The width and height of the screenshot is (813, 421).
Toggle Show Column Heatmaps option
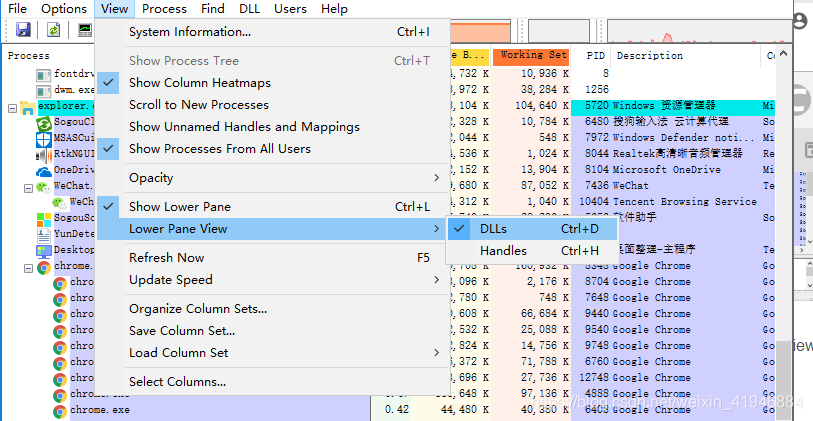[274, 83]
